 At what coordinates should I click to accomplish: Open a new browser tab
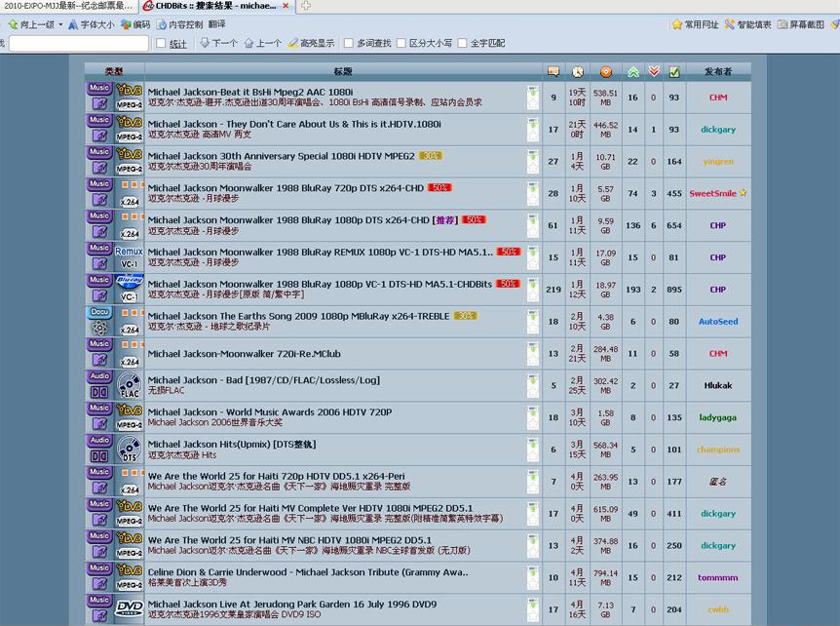tap(305, 6)
